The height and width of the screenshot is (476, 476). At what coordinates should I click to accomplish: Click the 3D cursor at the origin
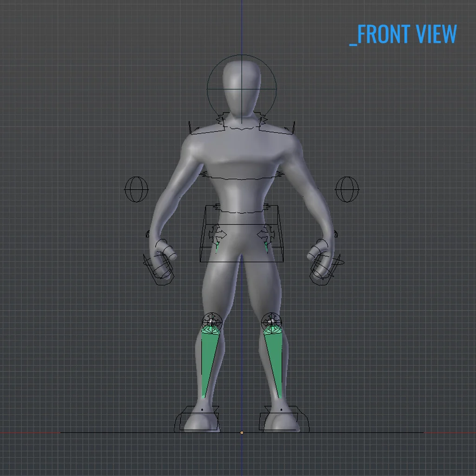click(242, 433)
